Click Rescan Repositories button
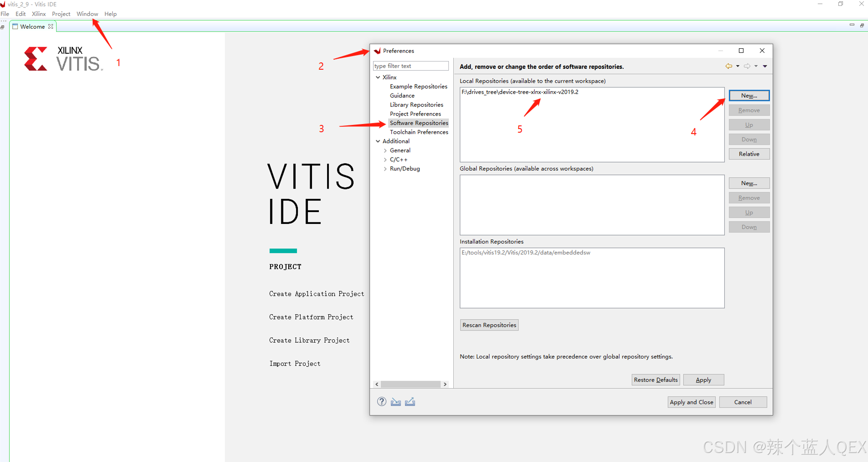This screenshot has height=462, width=868. pos(489,325)
